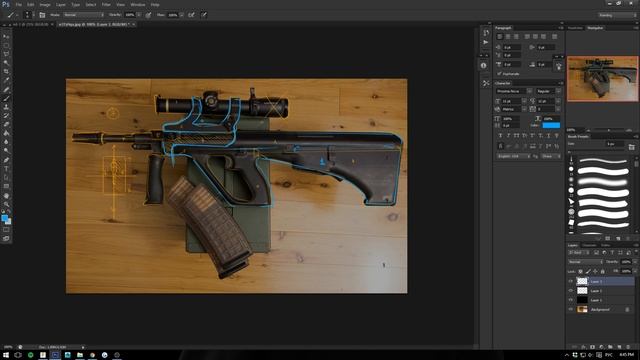The height and width of the screenshot is (360, 640).
Task: Select the Paint Bucket tool
Action: [x=6, y=133]
